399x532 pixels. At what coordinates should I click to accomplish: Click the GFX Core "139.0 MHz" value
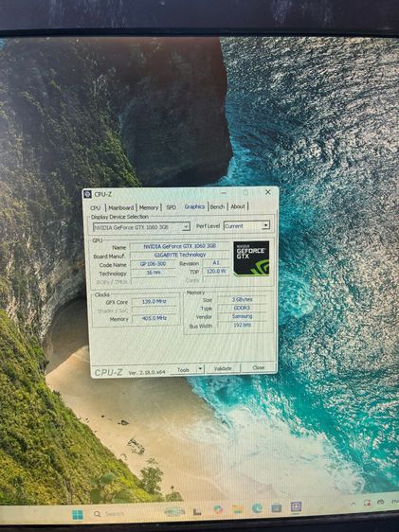coord(154,301)
